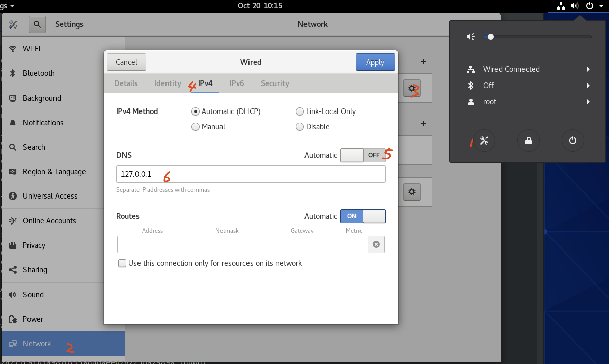Viewport: 609px width, 364px height.
Task: Open gear settings for the wired connection
Action: [x=412, y=88]
